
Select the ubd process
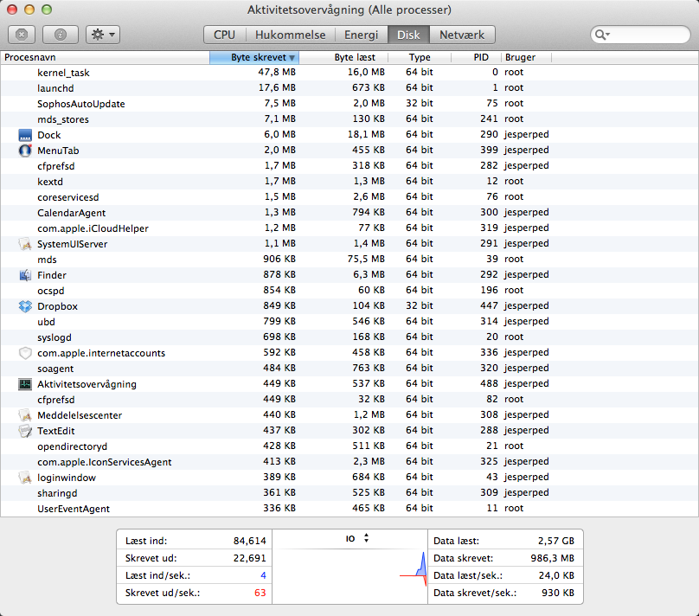(349, 322)
